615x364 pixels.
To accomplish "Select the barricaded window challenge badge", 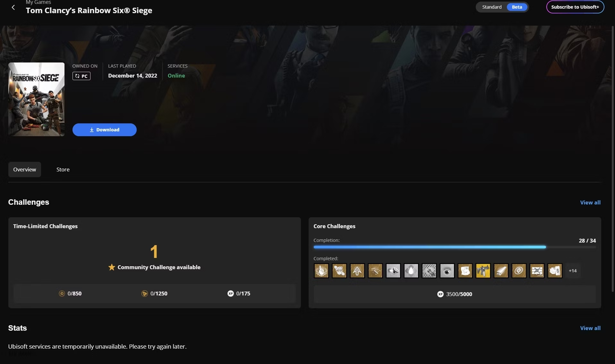I will point(537,271).
